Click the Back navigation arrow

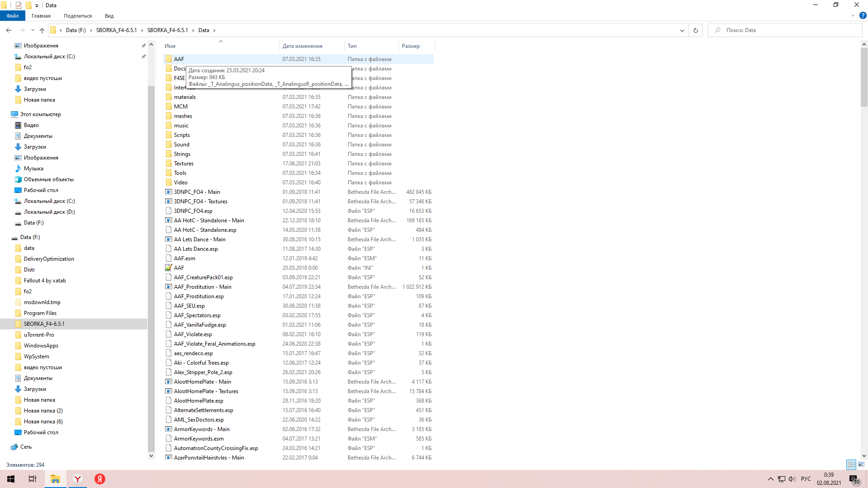tap(9, 30)
